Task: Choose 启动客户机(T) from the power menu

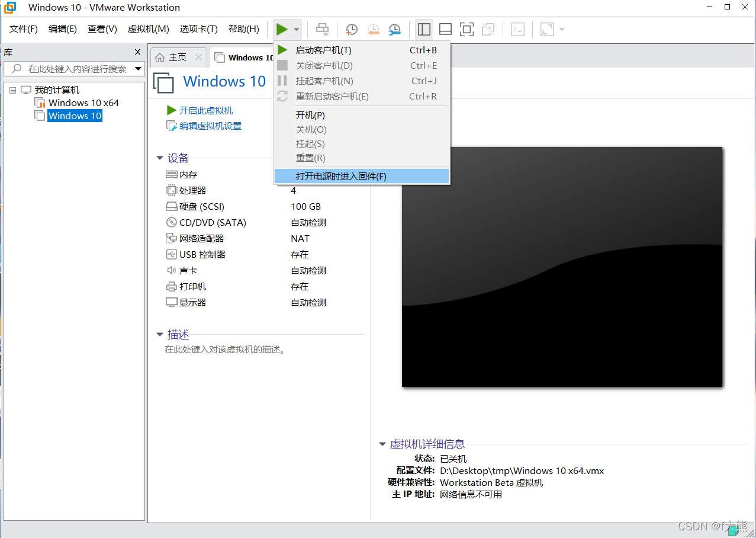Action: coord(323,50)
